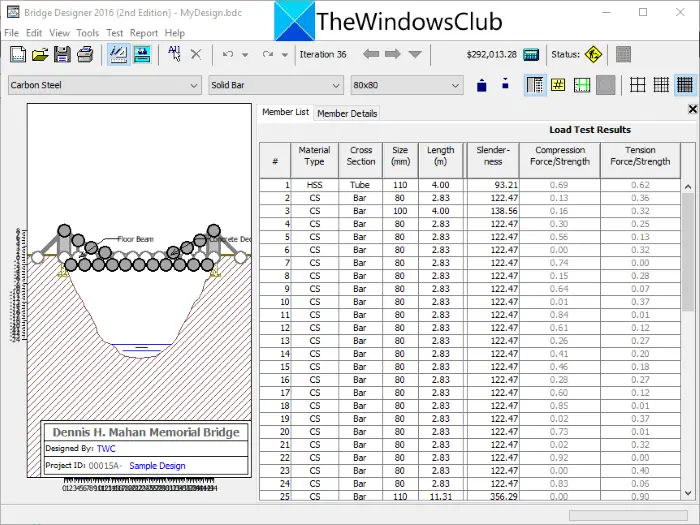Viewport: 700px width, 525px height.
Task: Start the Load Test animation
Action: point(142,54)
